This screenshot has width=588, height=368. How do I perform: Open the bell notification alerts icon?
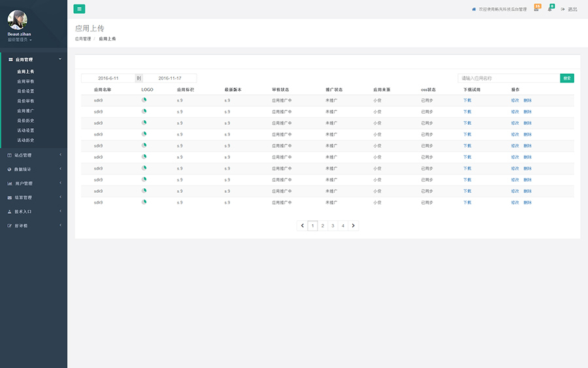pos(550,9)
